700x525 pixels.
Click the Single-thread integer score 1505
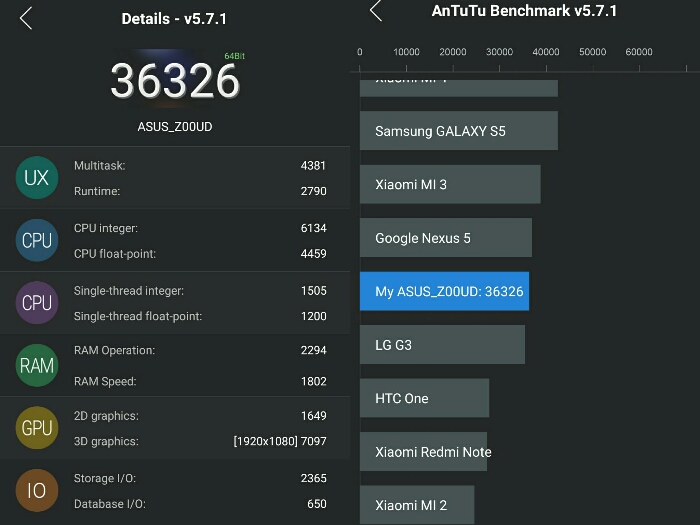point(313,291)
